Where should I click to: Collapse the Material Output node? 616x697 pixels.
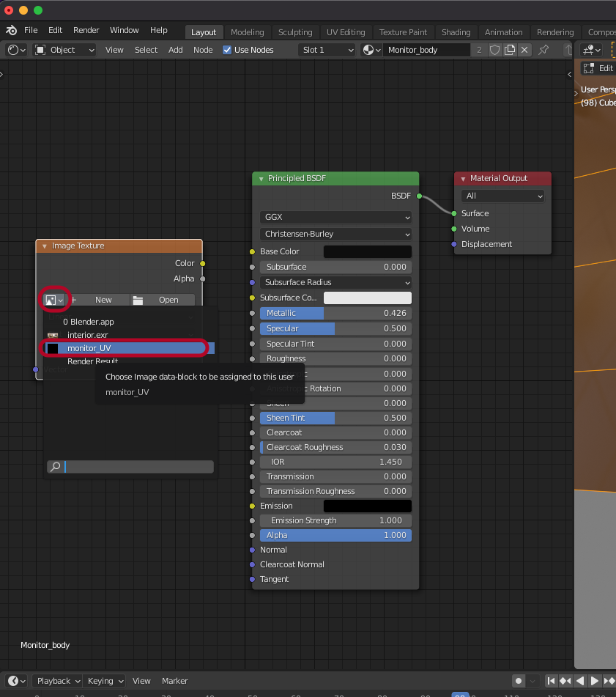coord(463,179)
